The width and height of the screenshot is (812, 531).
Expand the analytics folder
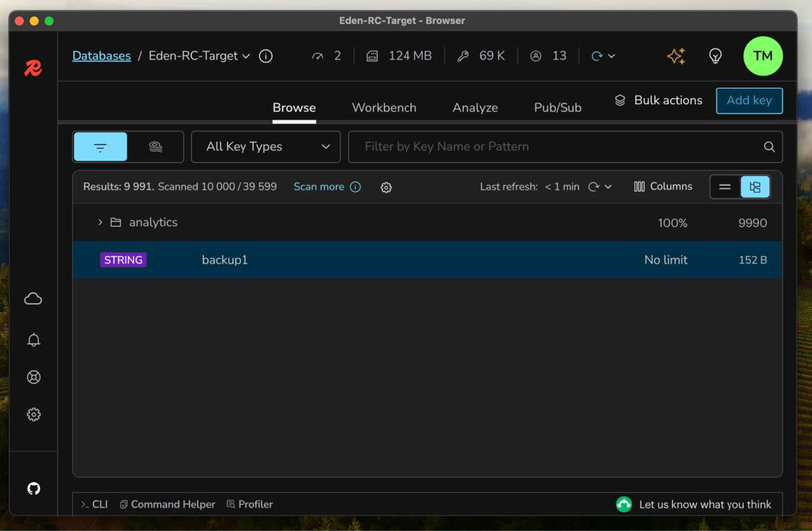(x=100, y=222)
